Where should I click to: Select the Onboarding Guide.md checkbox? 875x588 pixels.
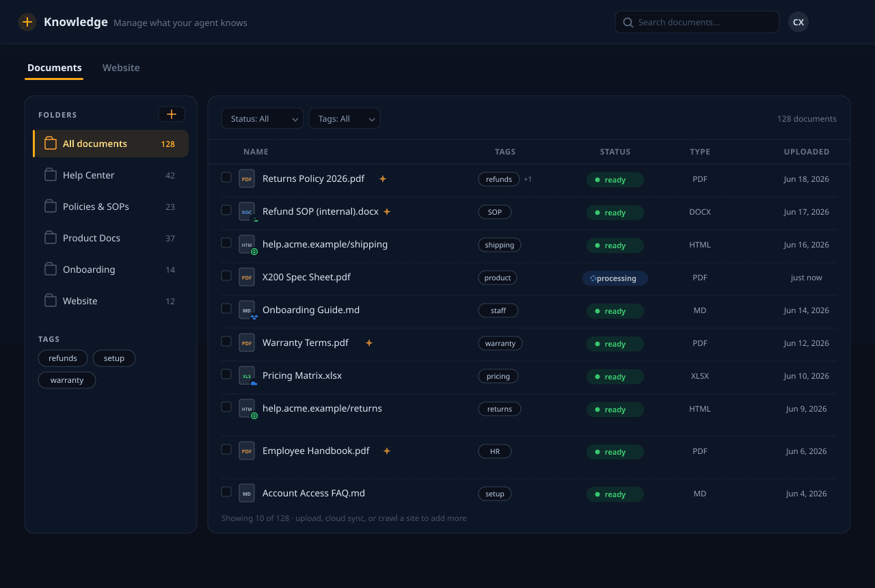pos(226,308)
